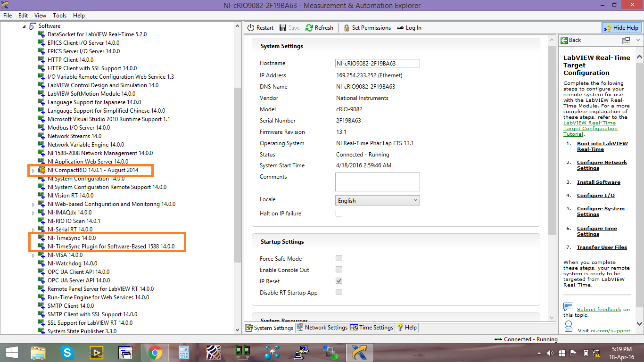The width and height of the screenshot is (644, 362).
Task: Expand the NI-IMAQdx 14.0.0 node
Action: click(33, 213)
